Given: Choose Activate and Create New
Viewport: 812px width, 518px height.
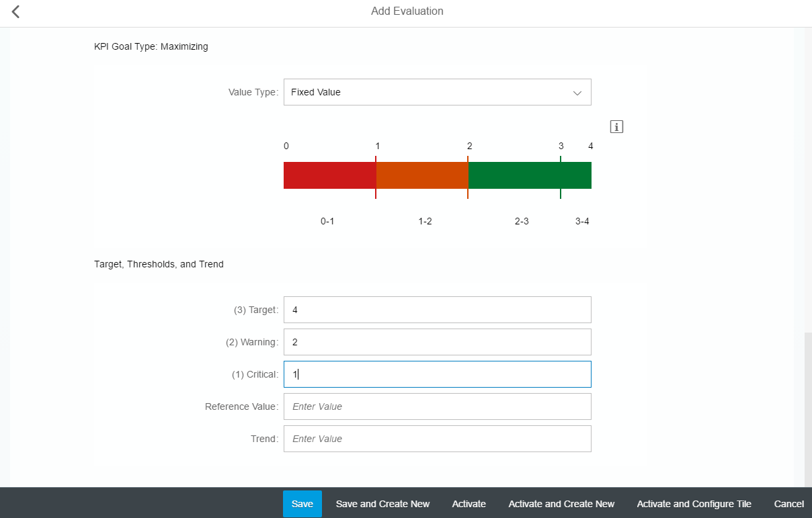Looking at the screenshot, I should (x=561, y=504).
